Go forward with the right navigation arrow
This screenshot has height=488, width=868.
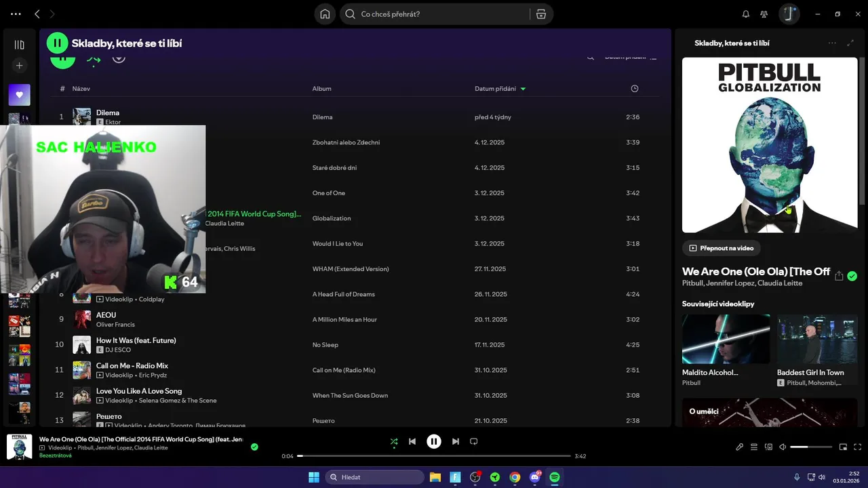(52, 14)
